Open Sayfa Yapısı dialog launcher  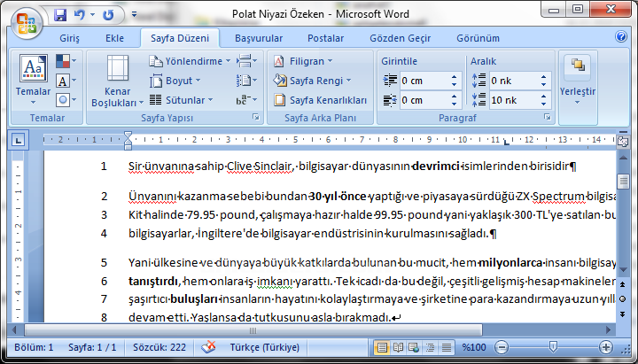(256, 118)
